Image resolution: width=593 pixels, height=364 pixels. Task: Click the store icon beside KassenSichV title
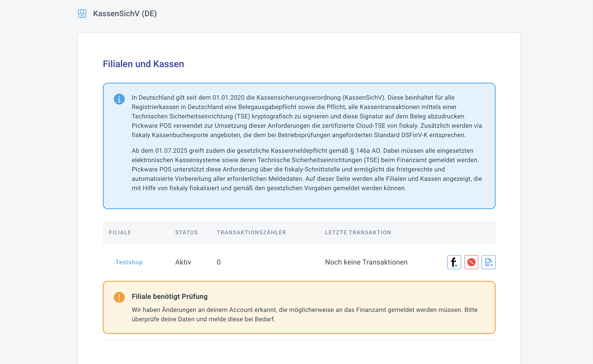pyautogui.click(x=82, y=13)
